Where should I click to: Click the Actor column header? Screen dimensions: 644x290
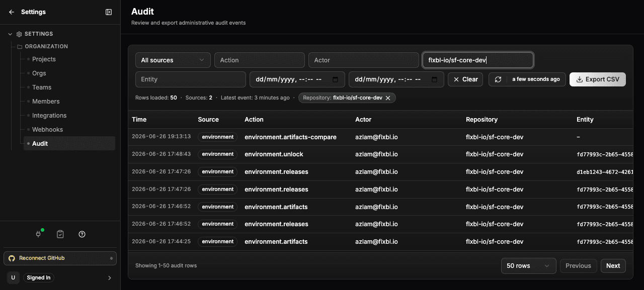pos(363,120)
